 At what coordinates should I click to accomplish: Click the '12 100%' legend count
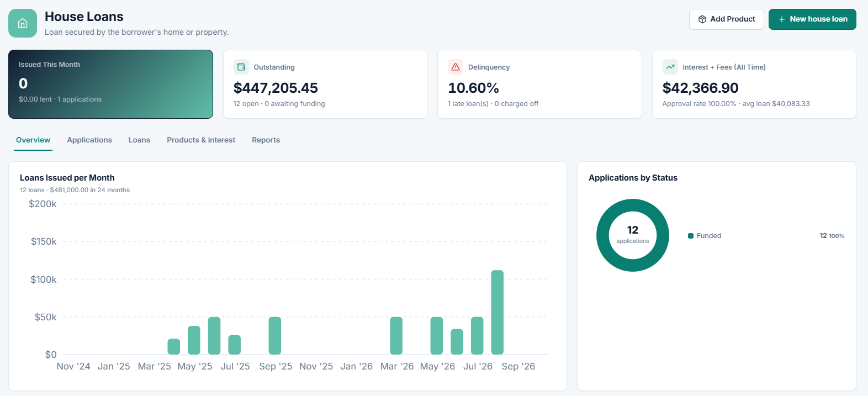point(832,236)
